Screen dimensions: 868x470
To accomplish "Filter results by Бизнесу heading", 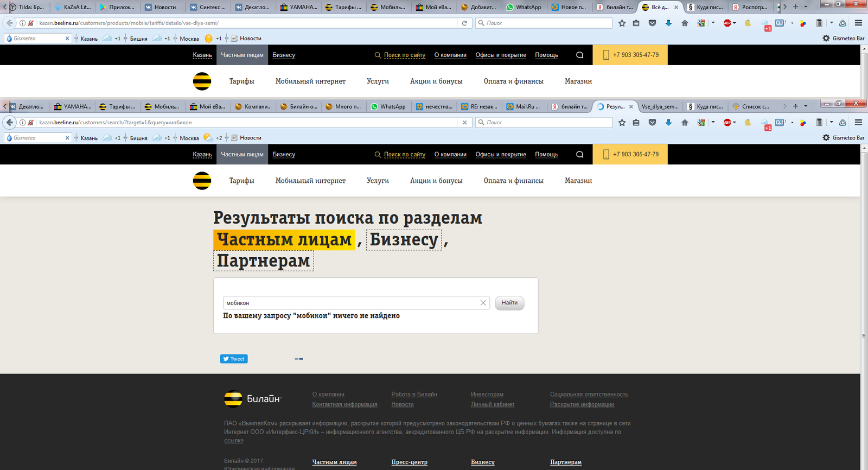I will coord(404,239).
